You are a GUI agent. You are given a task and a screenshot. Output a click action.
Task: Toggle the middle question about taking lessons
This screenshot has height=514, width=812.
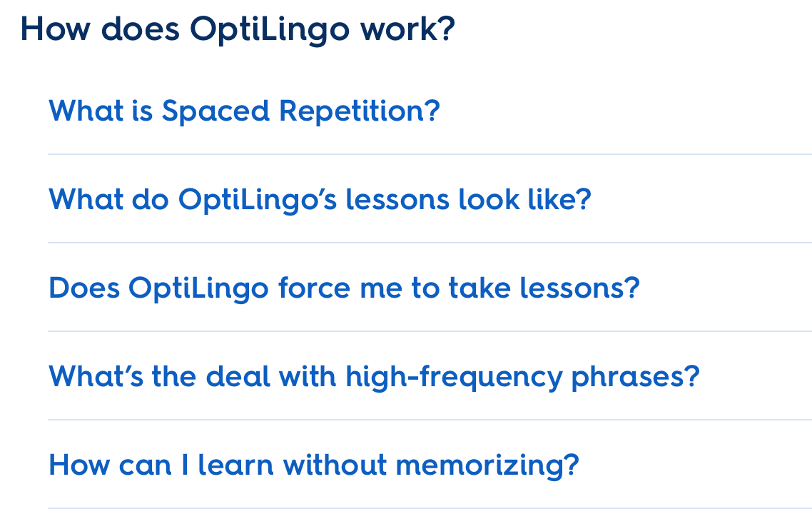pos(344,288)
